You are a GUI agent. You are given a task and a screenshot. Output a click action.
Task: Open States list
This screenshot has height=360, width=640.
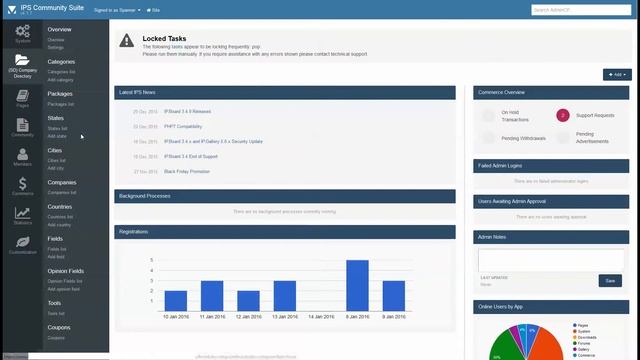(57, 129)
